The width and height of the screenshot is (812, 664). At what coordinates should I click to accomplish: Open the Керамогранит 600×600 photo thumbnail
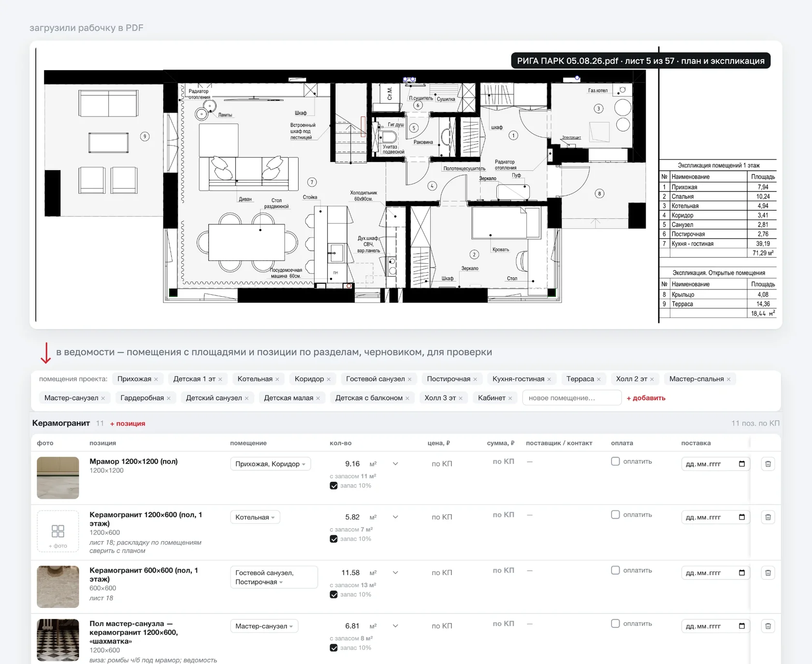[x=58, y=587]
